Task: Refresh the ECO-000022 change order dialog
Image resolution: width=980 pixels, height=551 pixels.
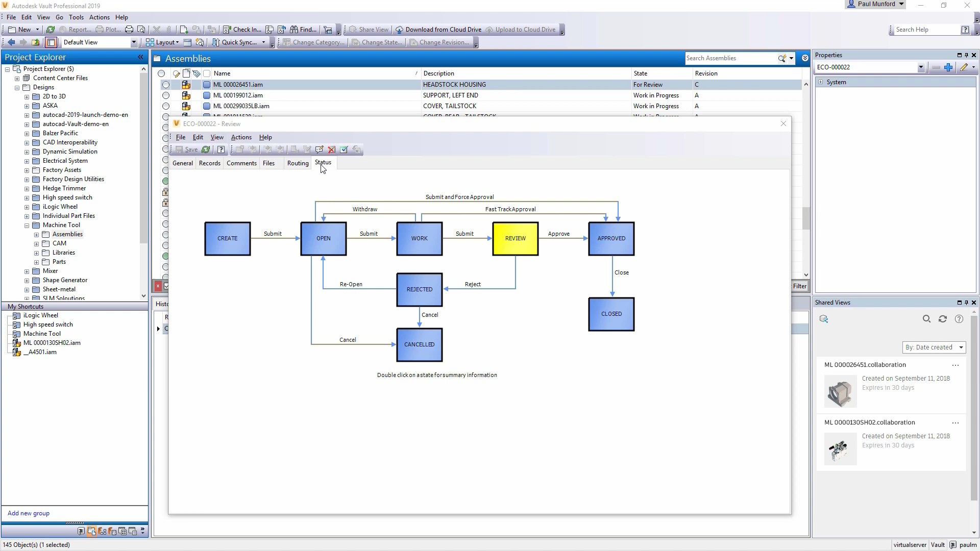Action: point(206,149)
